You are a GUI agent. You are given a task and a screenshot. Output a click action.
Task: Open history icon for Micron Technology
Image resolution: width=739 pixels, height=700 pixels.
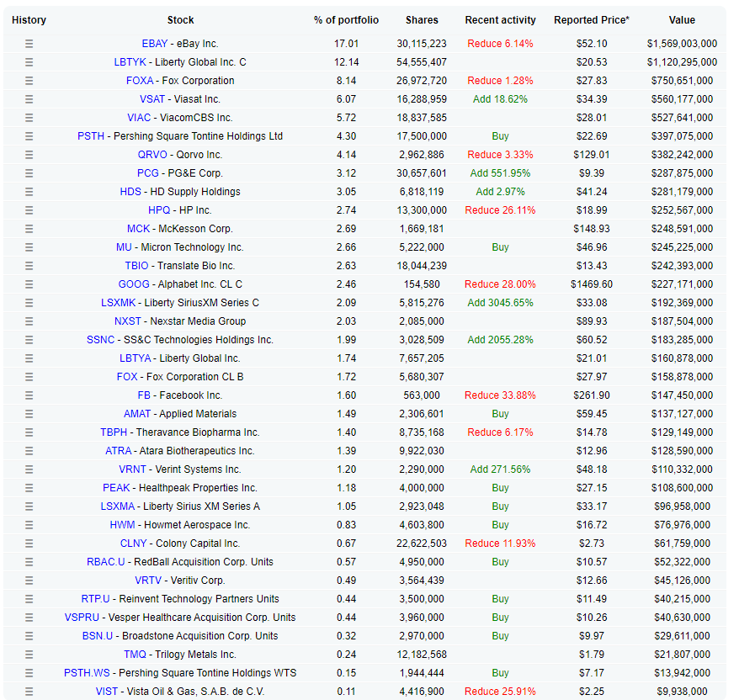coord(29,247)
